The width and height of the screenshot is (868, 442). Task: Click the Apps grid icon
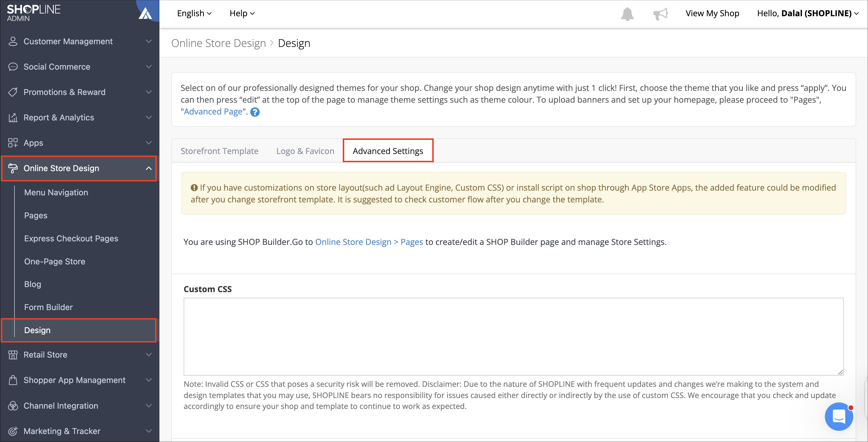tap(13, 143)
